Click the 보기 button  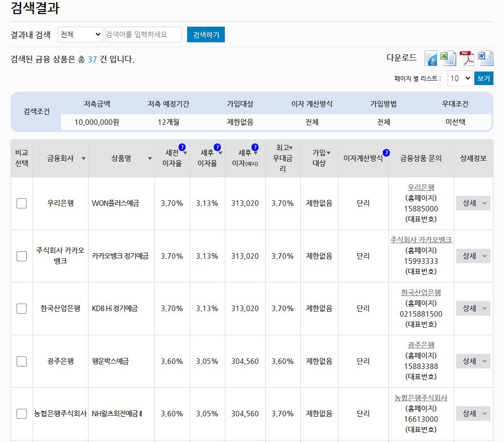[x=484, y=78]
